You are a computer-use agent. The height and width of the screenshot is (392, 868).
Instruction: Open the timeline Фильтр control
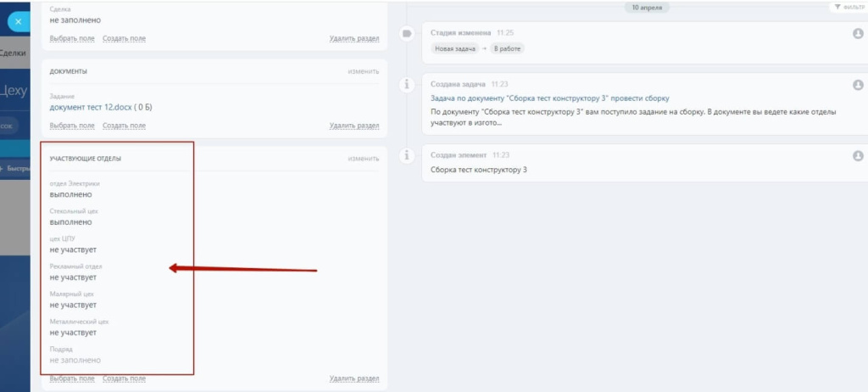pyautogui.click(x=848, y=7)
